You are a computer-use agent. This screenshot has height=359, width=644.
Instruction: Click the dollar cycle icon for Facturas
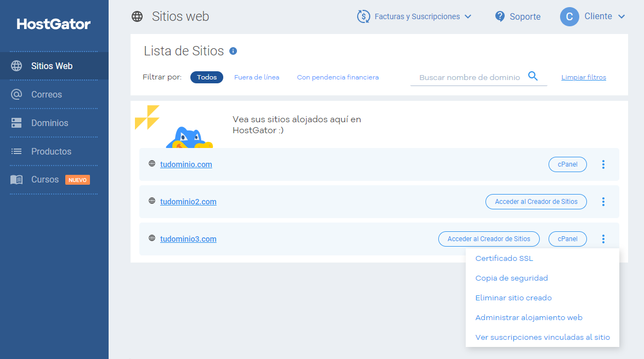click(x=364, y=16)
